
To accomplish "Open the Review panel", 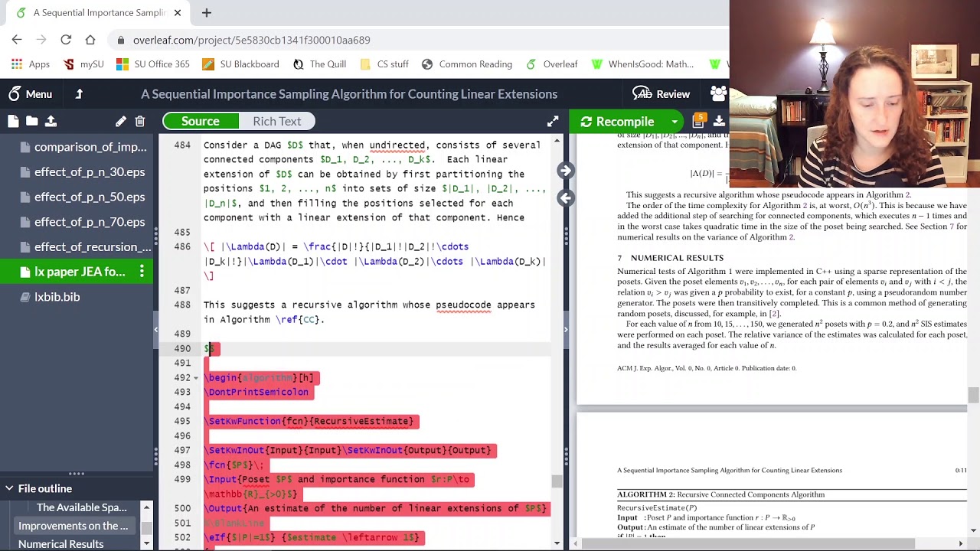I will (661, 94).
